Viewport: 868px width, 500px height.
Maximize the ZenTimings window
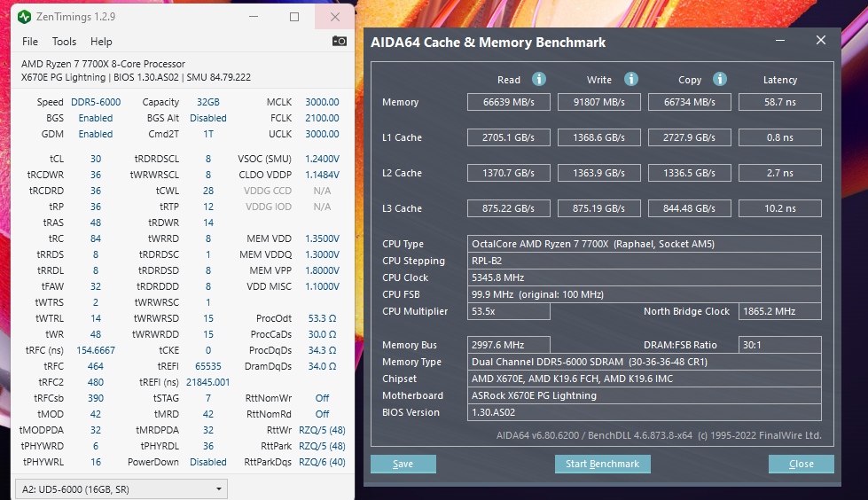pyautogui.click(x=294, y=17)
